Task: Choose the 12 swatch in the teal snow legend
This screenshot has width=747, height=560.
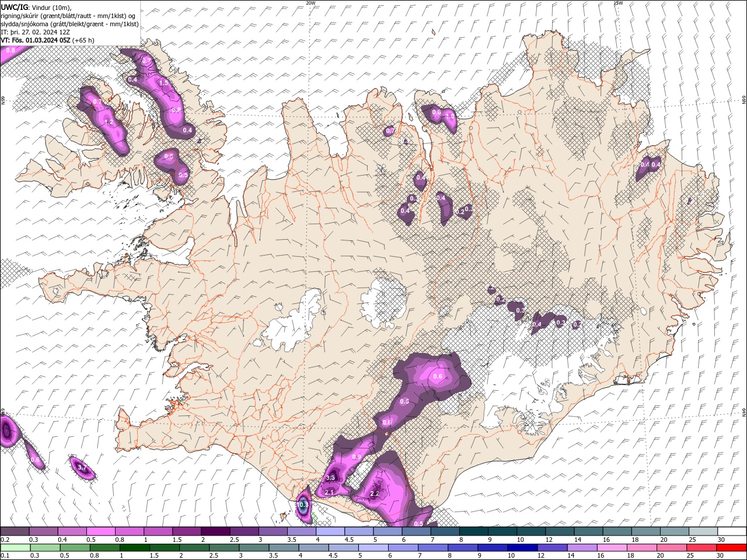Action: (560, 531)
